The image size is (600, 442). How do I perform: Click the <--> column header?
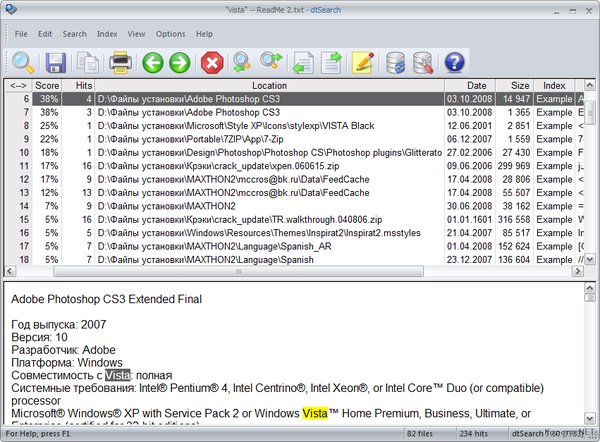tap(18, 85)
